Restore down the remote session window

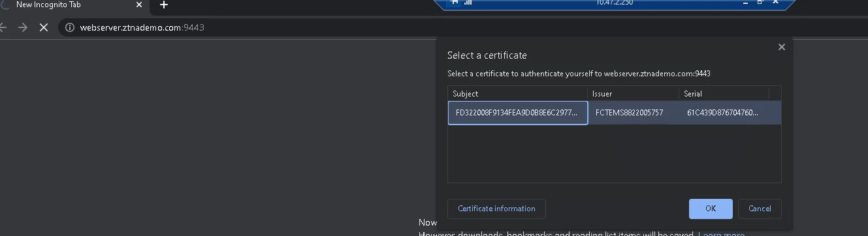pyautogui.click(x=760, y=2)
